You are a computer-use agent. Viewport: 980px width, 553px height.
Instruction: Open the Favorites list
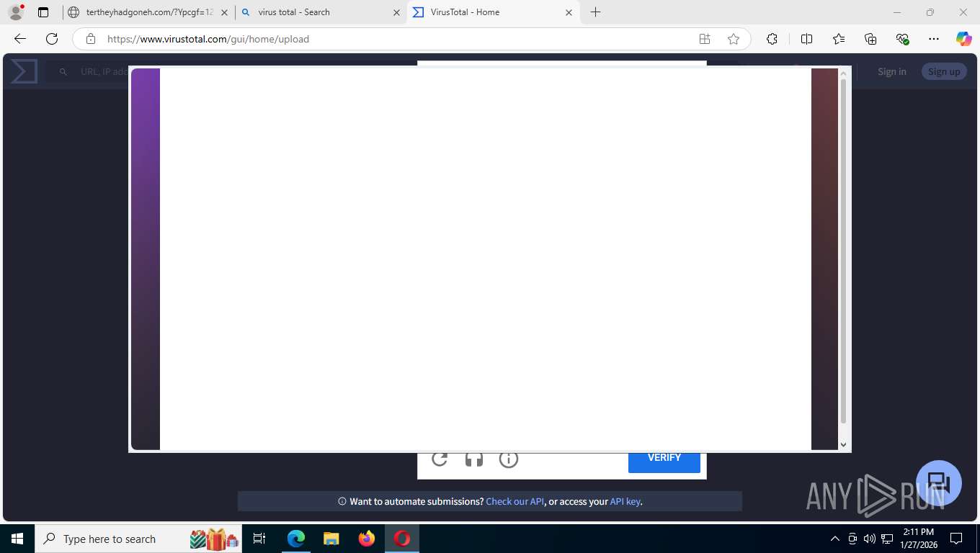click(839, 39)
